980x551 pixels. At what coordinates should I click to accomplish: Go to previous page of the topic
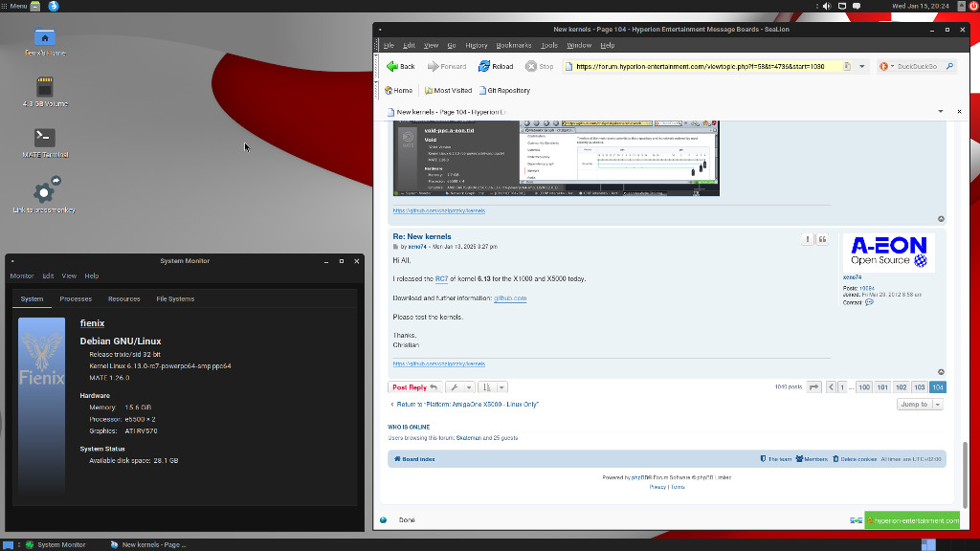[x=831, y=387]
